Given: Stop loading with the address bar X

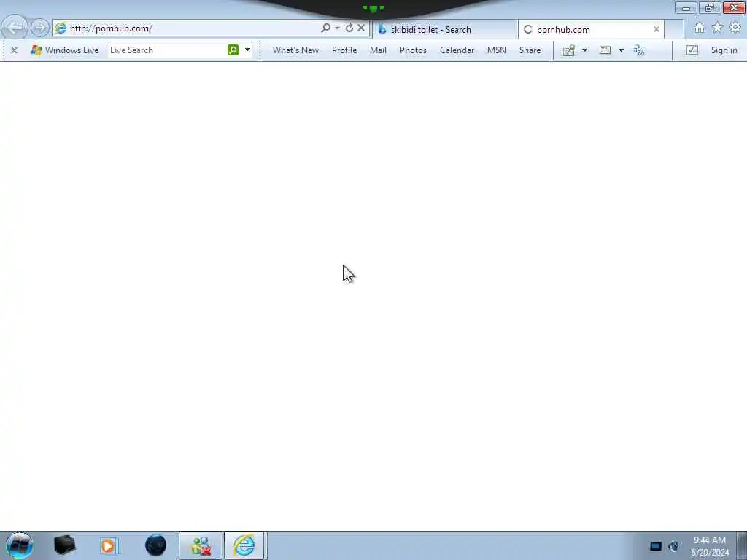Looking at the screenshot, I should (x=361, y=28).
